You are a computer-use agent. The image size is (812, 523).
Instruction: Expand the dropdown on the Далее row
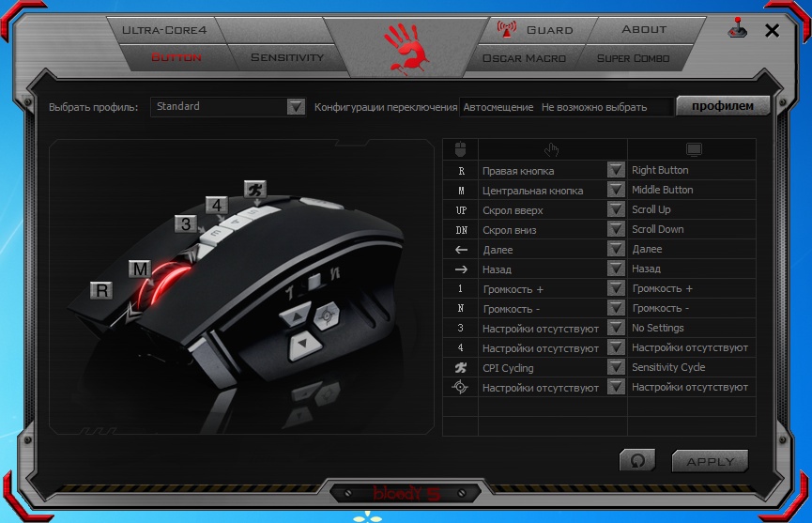(x=616, y=249)
